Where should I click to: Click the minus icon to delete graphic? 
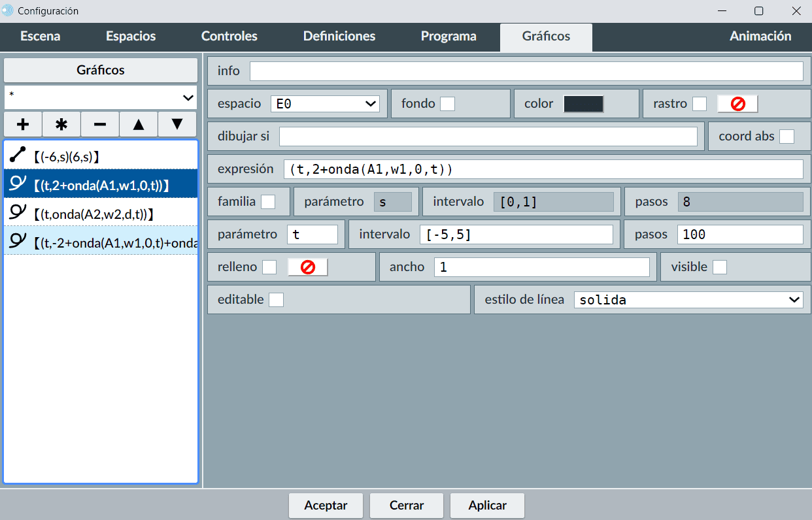[100, 124]
